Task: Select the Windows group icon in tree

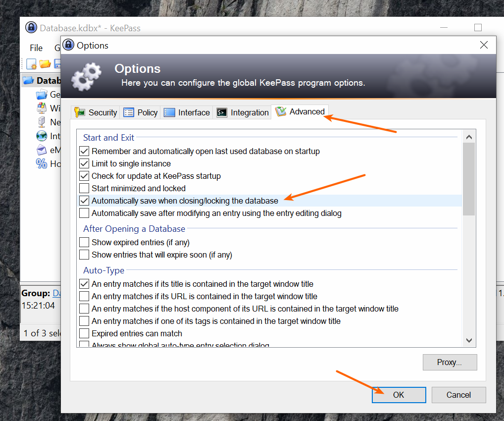Action: [42, 108]
